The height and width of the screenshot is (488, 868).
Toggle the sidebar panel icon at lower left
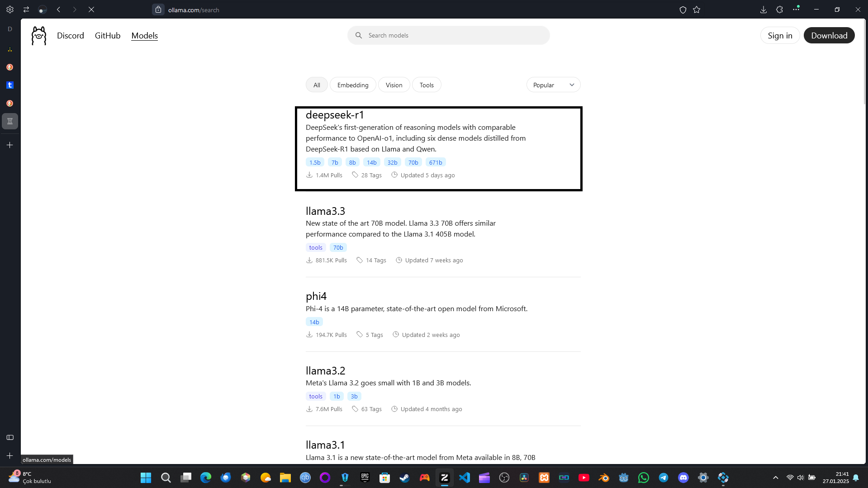pyautogui.click(x=10, y=437)
